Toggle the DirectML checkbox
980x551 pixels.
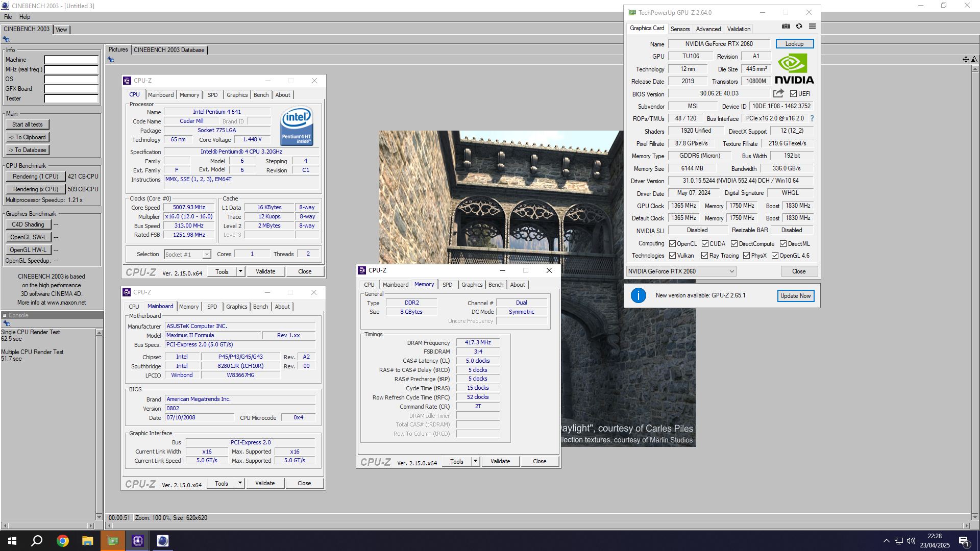tap(783, 244)
